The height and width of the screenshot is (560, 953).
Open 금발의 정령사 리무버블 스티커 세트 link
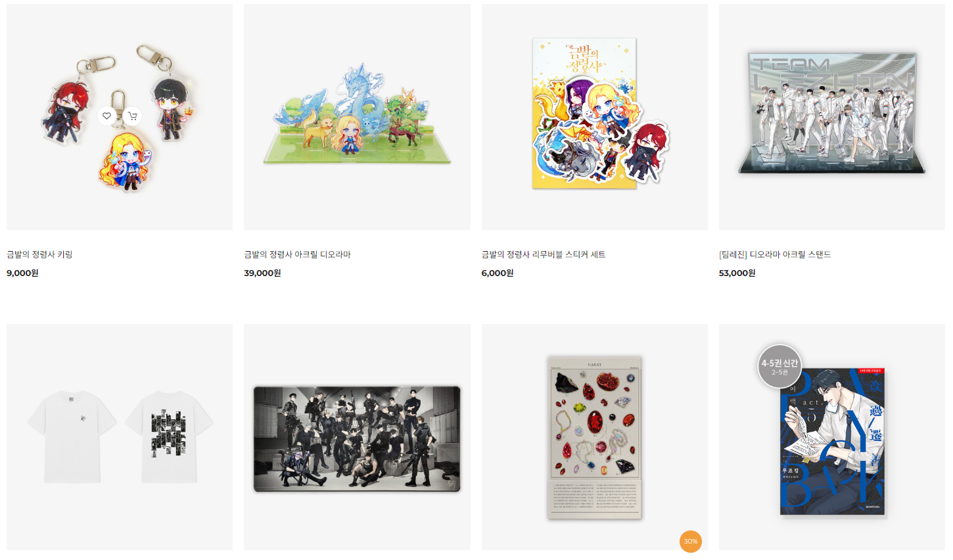(x=544, y=254)
